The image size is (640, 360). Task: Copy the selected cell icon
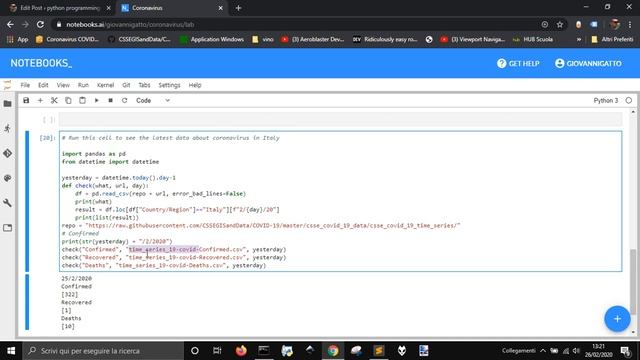68,100
